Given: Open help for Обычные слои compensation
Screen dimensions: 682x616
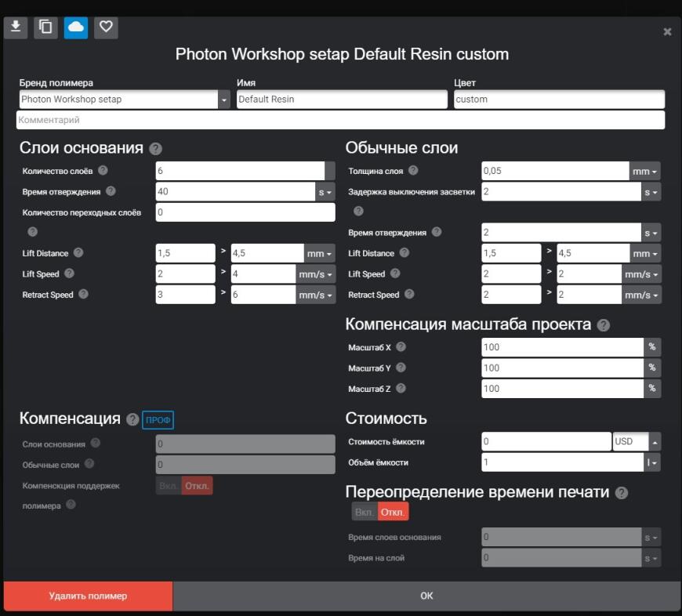Looking at the screenshot, I should (89, 464).
